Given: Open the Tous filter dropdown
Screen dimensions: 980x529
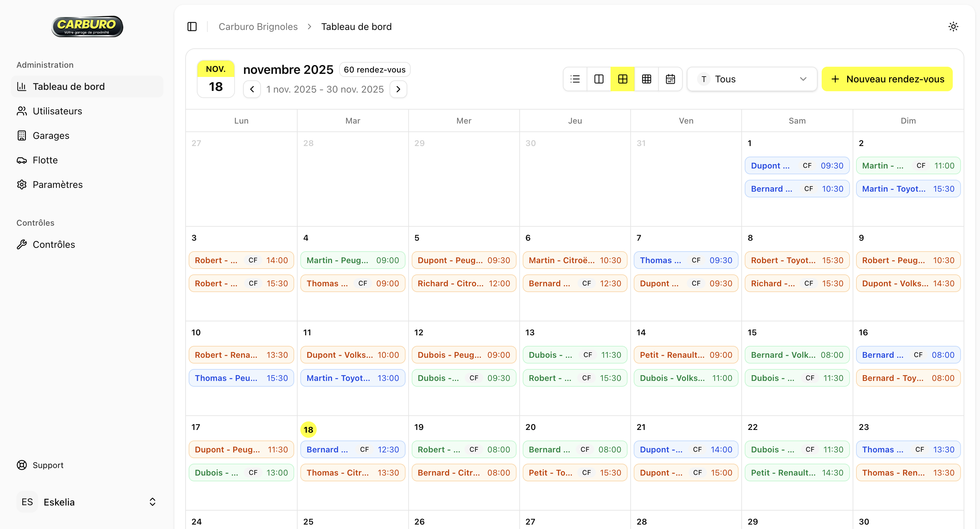Looking at the screenshot, I should pyautogui.click(x=752, y=79).
